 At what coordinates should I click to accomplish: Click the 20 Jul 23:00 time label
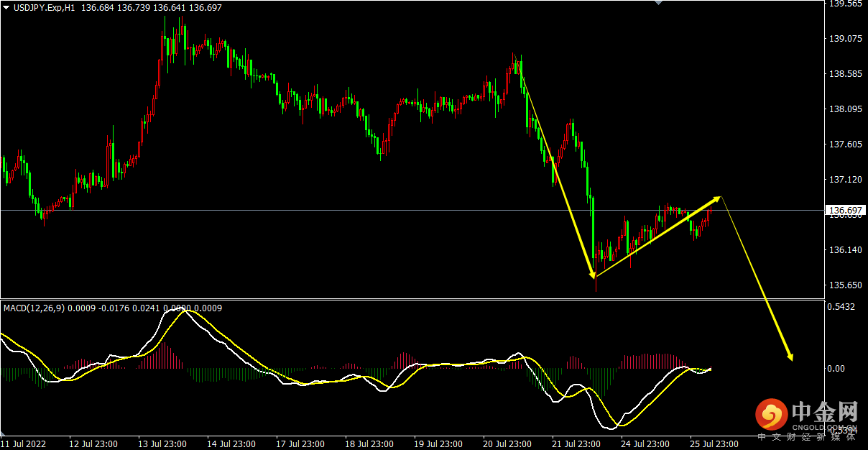pos(507,444)
